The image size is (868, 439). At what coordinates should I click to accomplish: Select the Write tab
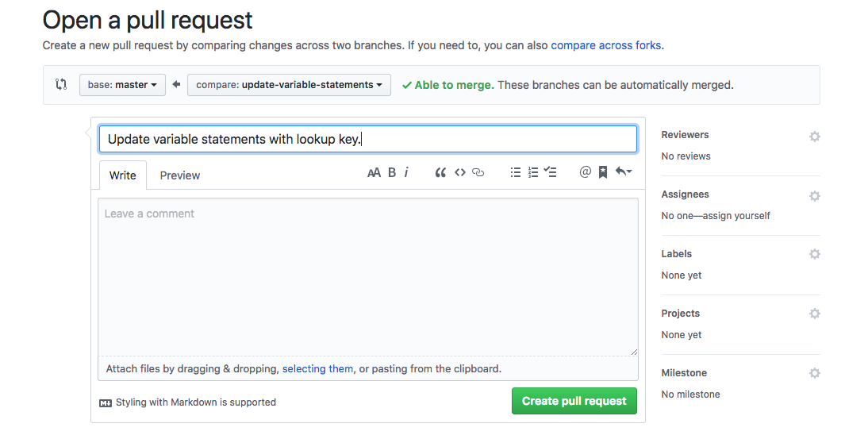pyautogui.click(x=123, y=175)
